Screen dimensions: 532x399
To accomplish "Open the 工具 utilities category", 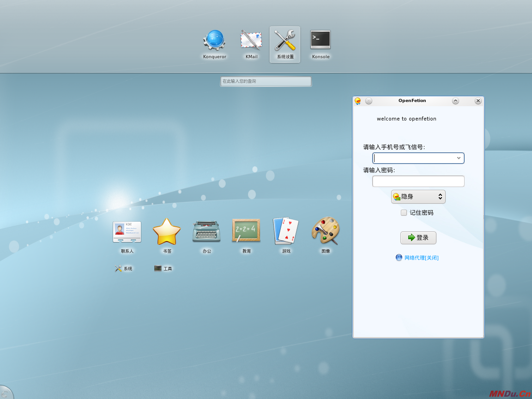I will pos(163,268).
